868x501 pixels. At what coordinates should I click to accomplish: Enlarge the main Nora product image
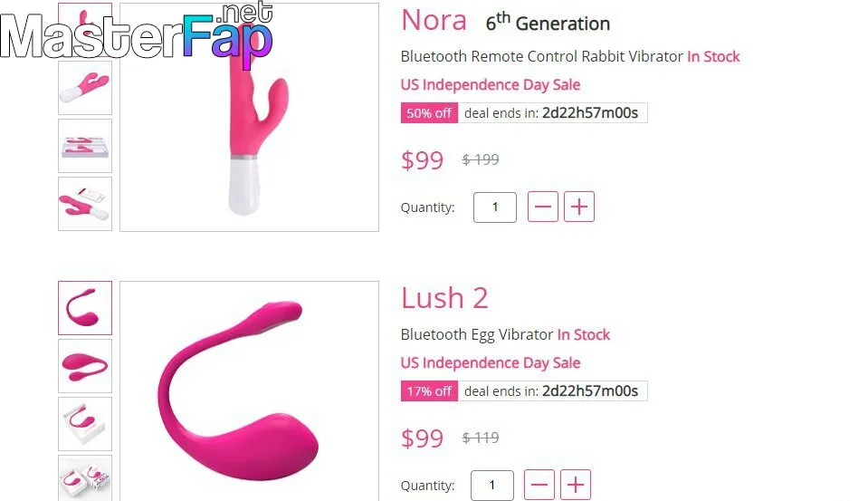click(x=249, y=118)
